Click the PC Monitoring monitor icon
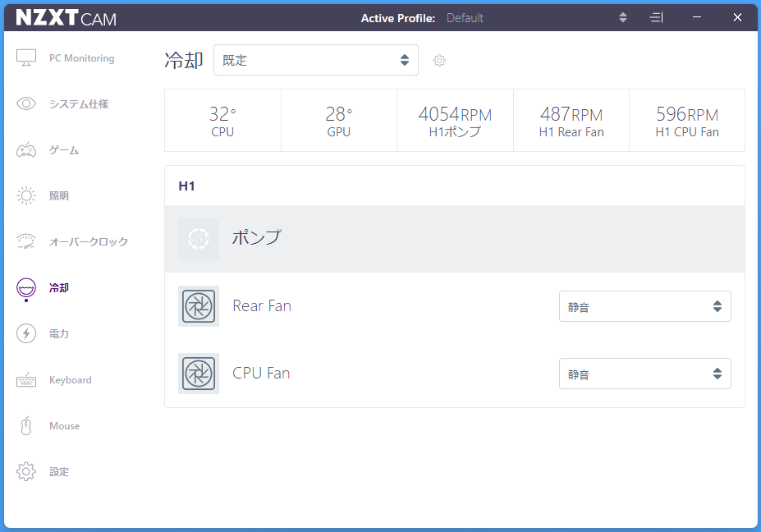The height and width of the screenshot is (532, 761). coord(26,57)
